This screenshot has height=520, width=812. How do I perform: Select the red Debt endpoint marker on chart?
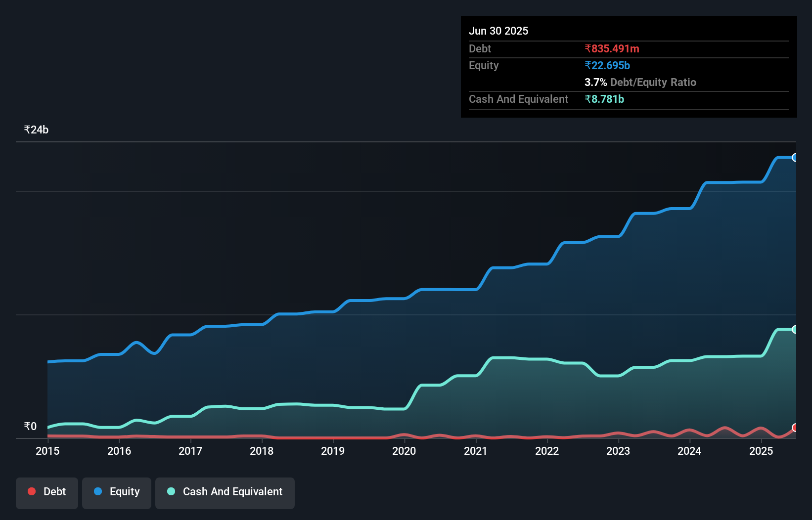point(795,428)
